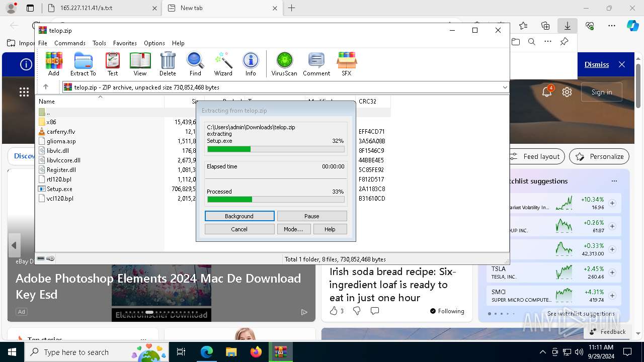Select glioma.asp file
644x362 pixels.
[61, 141]
